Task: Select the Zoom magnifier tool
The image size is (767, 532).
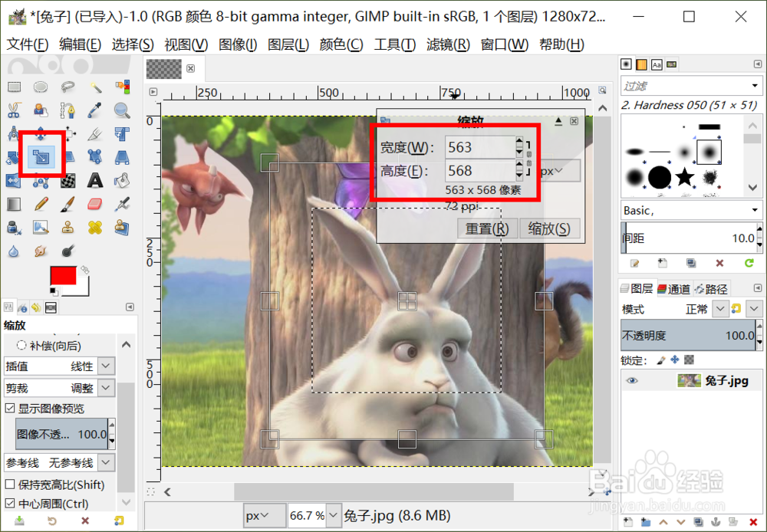Action: [x=122, y=110]
